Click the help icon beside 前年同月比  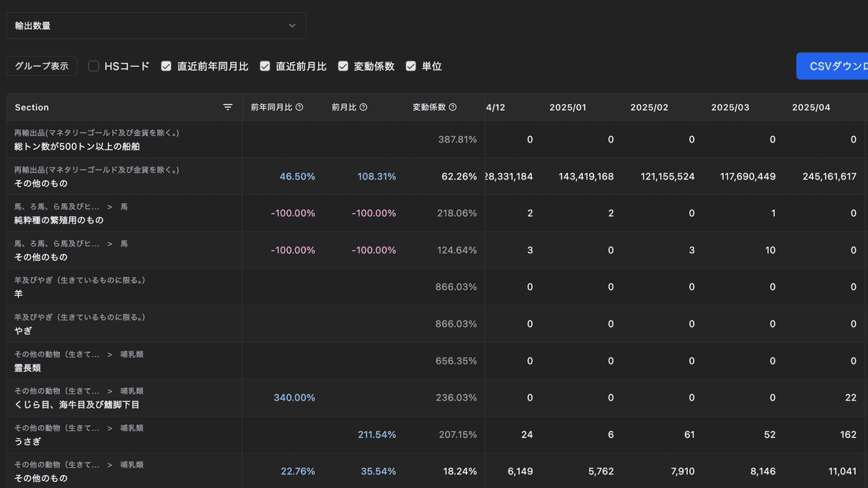[299, 107]
